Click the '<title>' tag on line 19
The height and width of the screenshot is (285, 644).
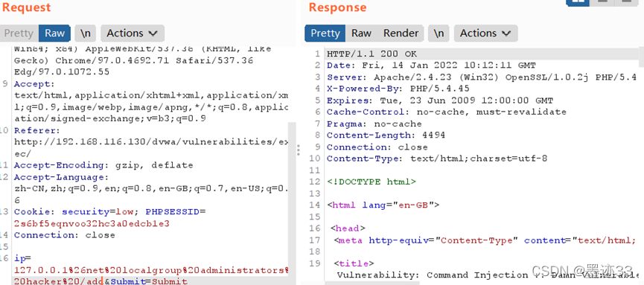(354, 263)
